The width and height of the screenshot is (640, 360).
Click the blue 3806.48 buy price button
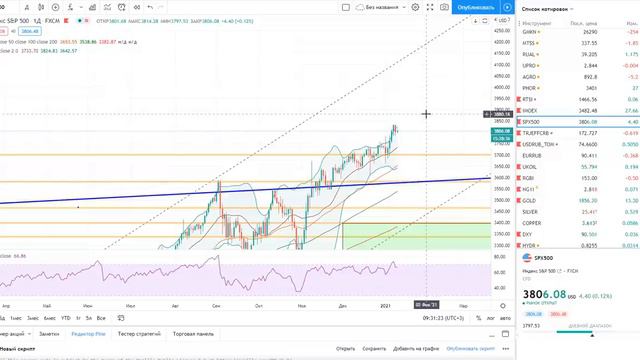tap(29, 31)
